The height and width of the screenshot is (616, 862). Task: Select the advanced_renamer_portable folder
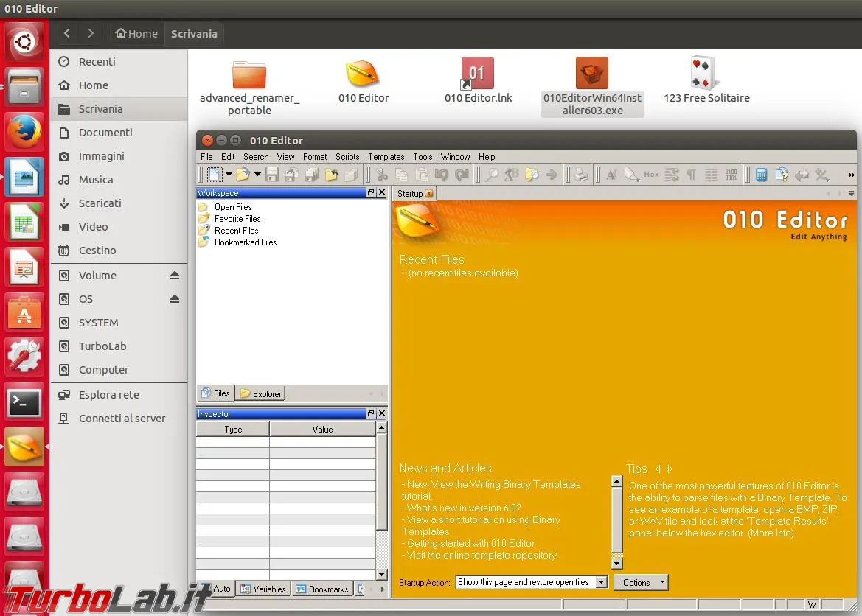click(249, 88)
